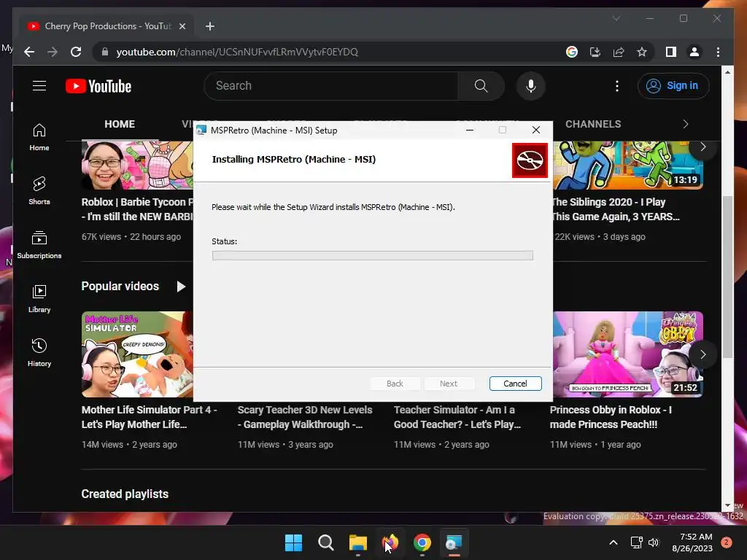Open Subscriptions in YouTube sidebar
The height and width of the screenshot is (560, 747).
point(39,245)
